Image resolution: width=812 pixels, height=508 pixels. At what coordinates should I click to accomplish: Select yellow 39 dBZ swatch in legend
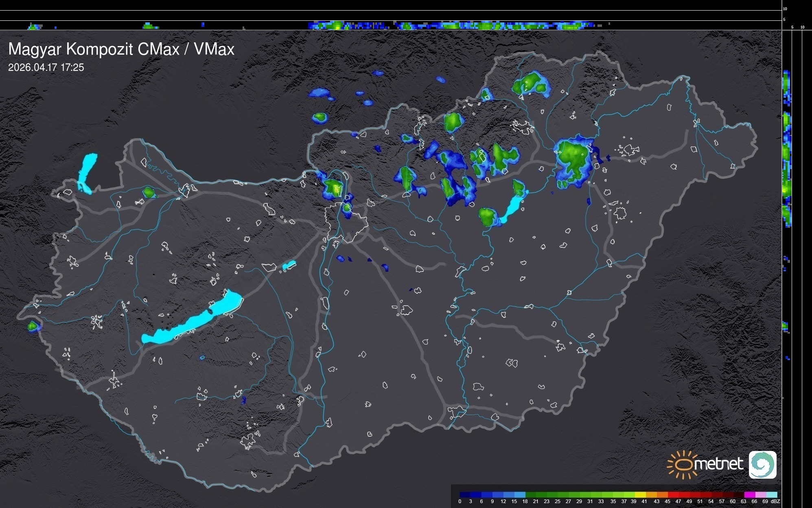[x=640, y=495]
